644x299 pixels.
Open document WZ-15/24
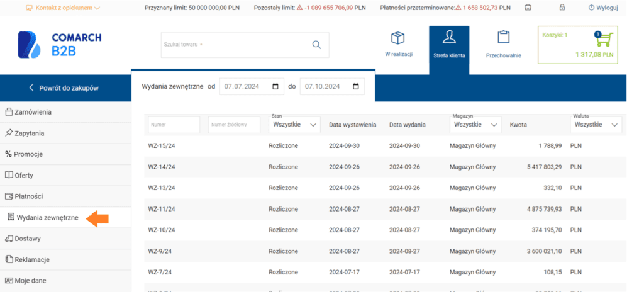(x=162, y=145)
